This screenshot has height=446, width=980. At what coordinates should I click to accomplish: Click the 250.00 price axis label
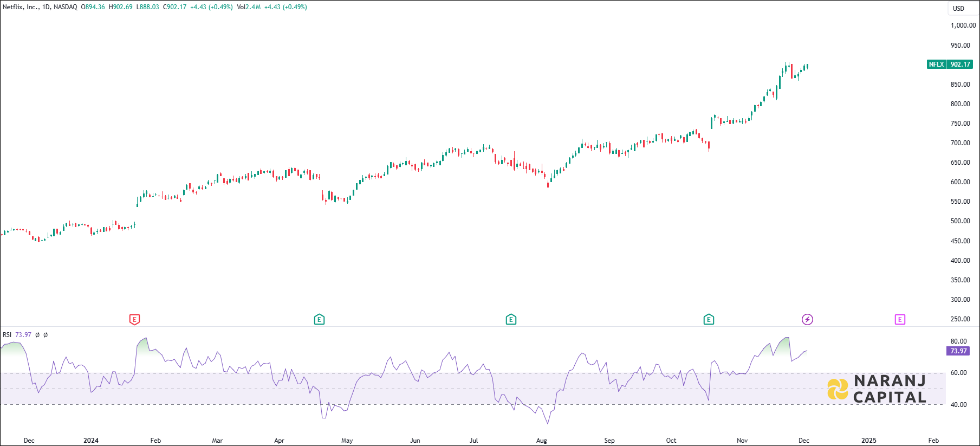[x=960, y=319]
